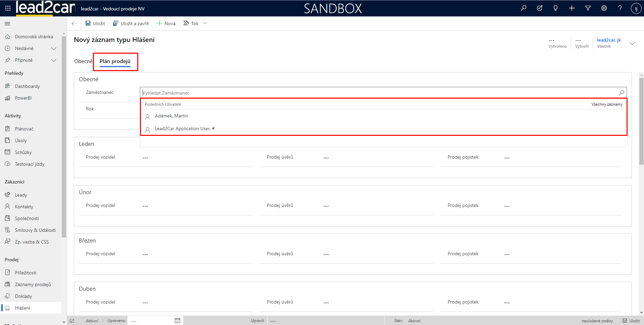Screen dimensions: 644x325
Task: Open the lead2car, jk owner link
Action: (x=609, y=40)
